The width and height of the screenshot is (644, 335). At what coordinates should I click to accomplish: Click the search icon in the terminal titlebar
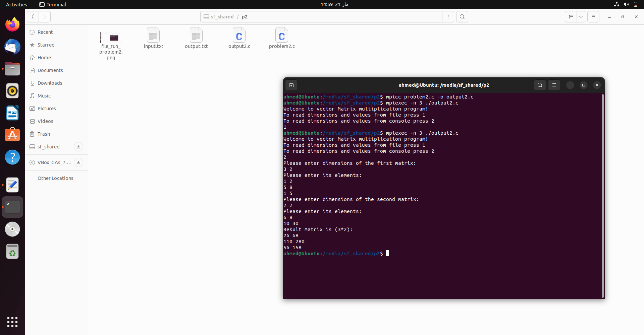pyautogui.click(x=540, y=85)
